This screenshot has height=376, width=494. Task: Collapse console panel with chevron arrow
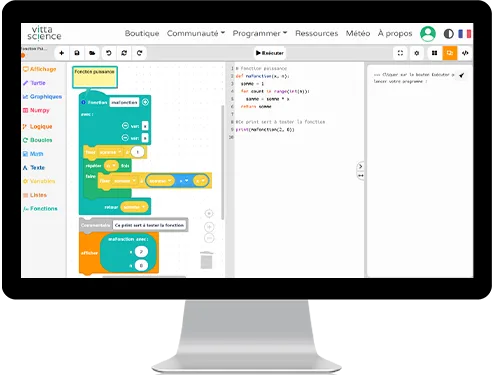point(360,166)
